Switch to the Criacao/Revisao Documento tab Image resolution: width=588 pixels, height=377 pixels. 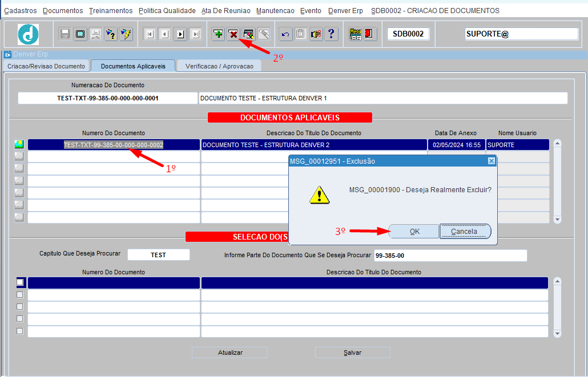46,66
